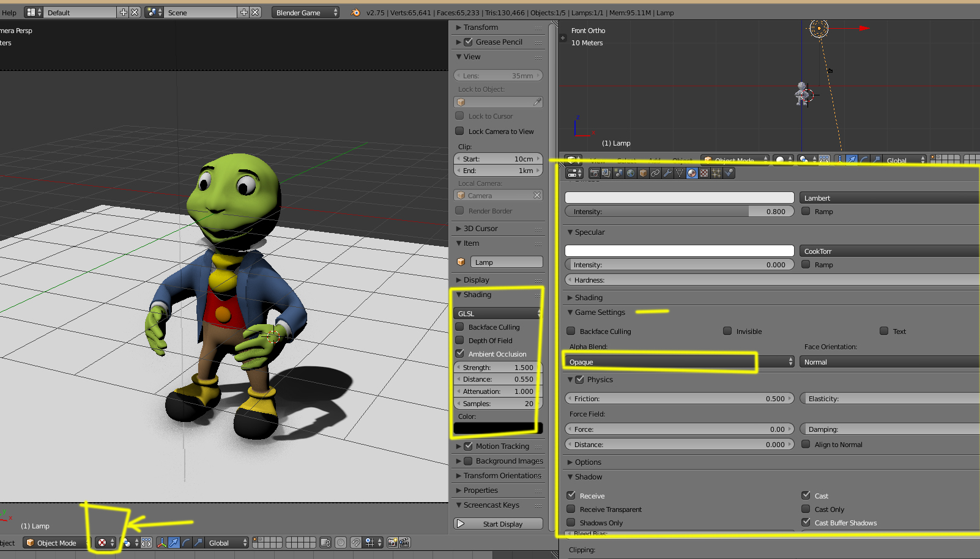Screen dimensions: 980x559
Task: Open the Help menu
Action: pyautogui.click(x=9, y=12)
